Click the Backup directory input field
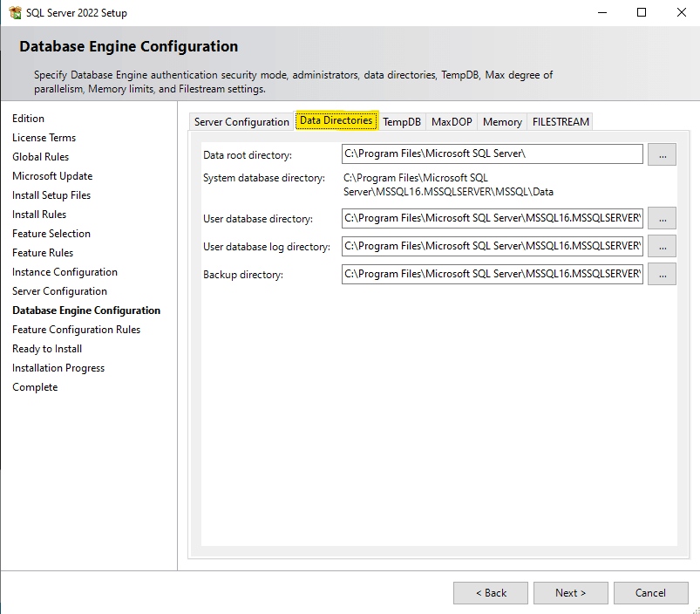Viewport: 700px width, 614px height. click(x=493, y=274)
